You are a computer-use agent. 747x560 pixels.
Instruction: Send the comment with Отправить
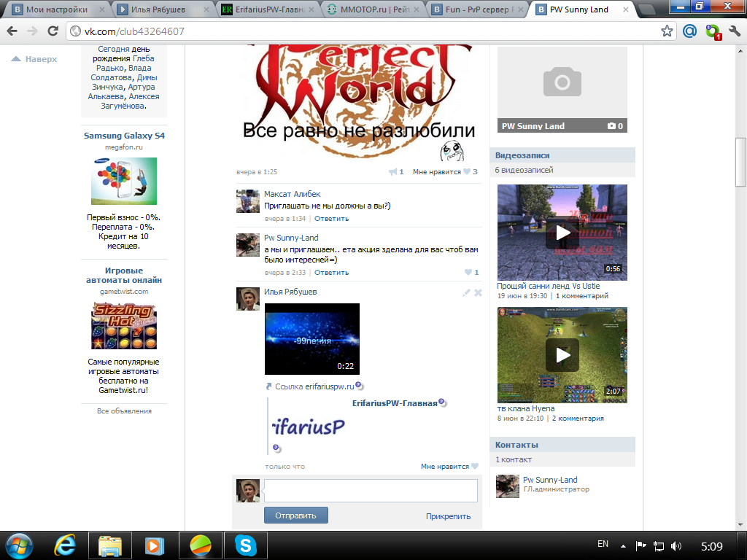[296, 516]
